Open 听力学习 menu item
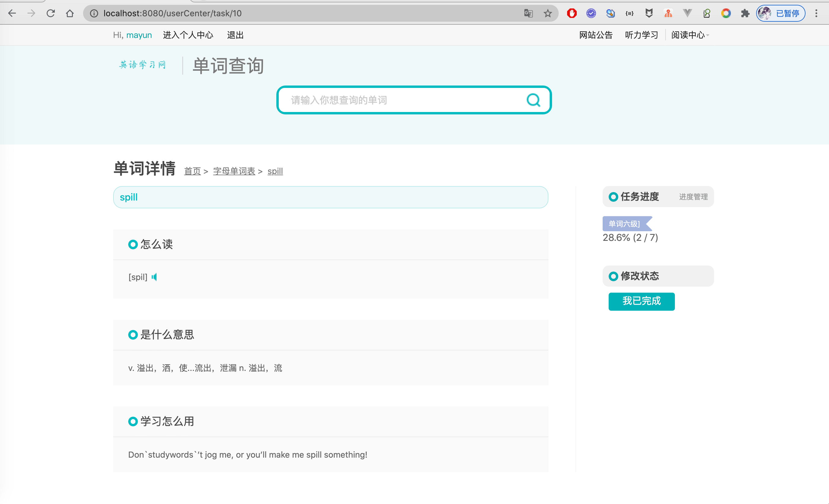 641,35
